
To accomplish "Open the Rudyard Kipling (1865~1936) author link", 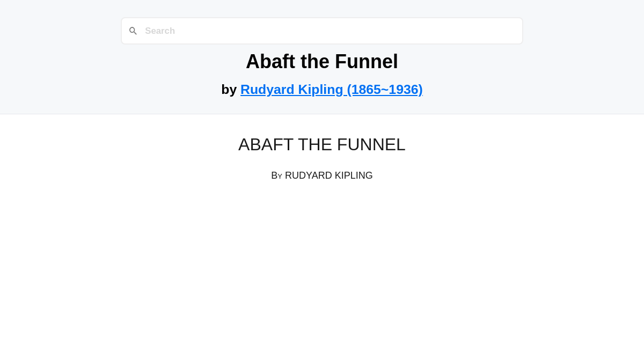I will [x=331, y=89].
